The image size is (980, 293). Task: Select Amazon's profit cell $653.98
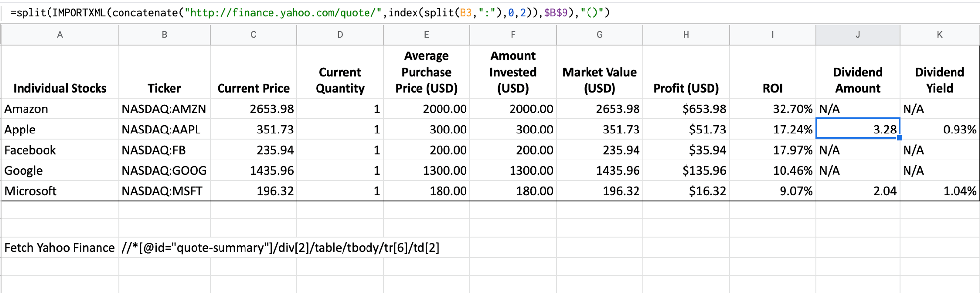[686, 108]
